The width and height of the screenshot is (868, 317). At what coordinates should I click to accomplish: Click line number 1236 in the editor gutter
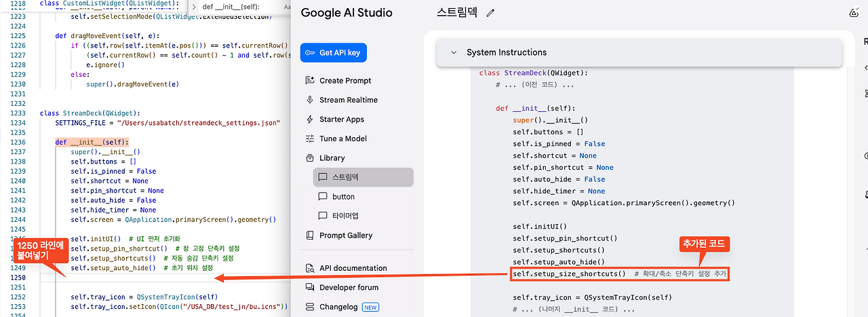[x=17, y=143]
